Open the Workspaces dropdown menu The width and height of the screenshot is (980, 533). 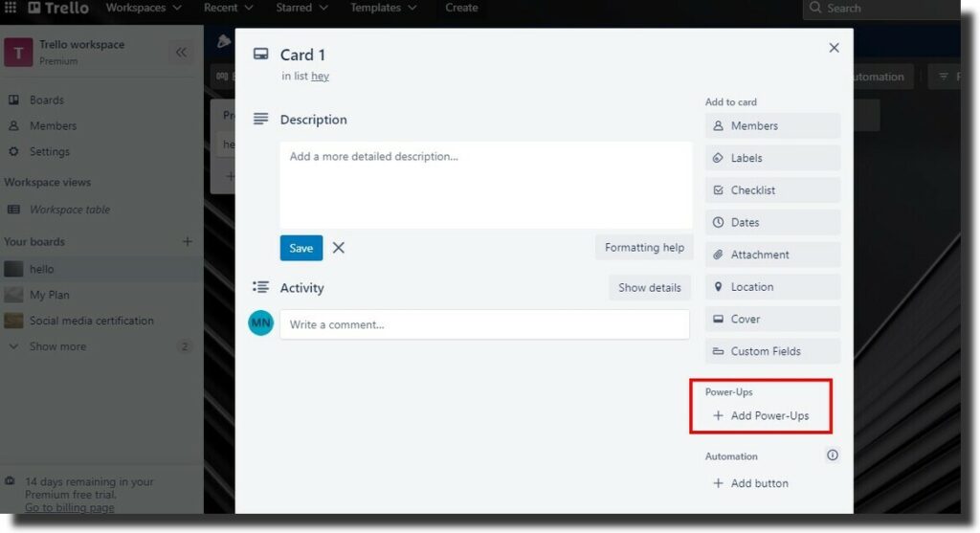click(144, 8)
